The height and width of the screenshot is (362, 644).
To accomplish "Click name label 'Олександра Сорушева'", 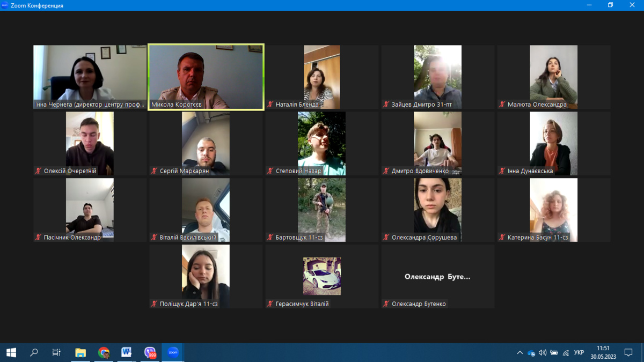I will (x=424, y=238).
